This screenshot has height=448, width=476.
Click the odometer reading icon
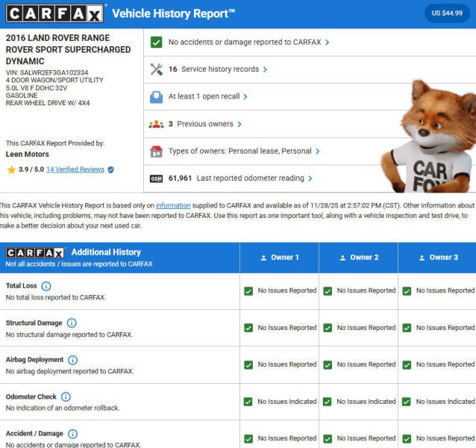point(156,179)
